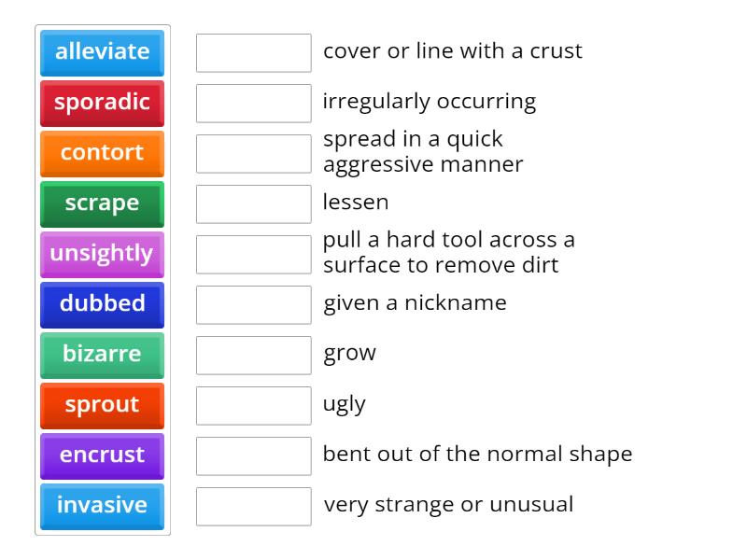Image resolution: width=747 pixels, height=560 pixels.
Task: Choose the blue 'dubbed' word tile
Action: (x=102, y=304)
